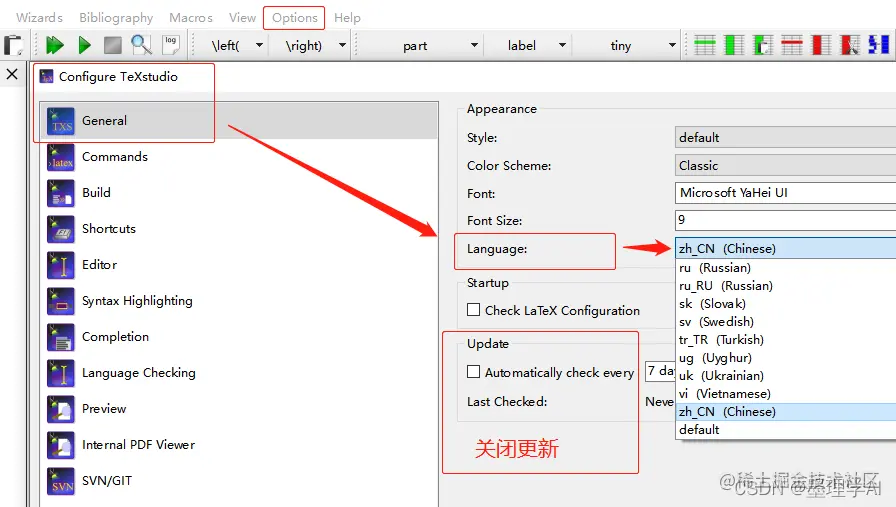The image size is (896, 507).
Task: Open the Style default combo box
Action: 785,138
